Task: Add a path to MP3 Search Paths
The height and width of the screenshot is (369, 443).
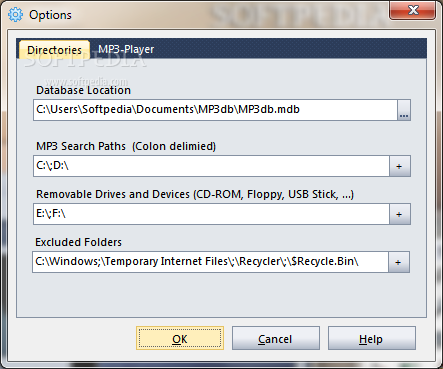Action: pyautogui.click(x=400, y=166)
